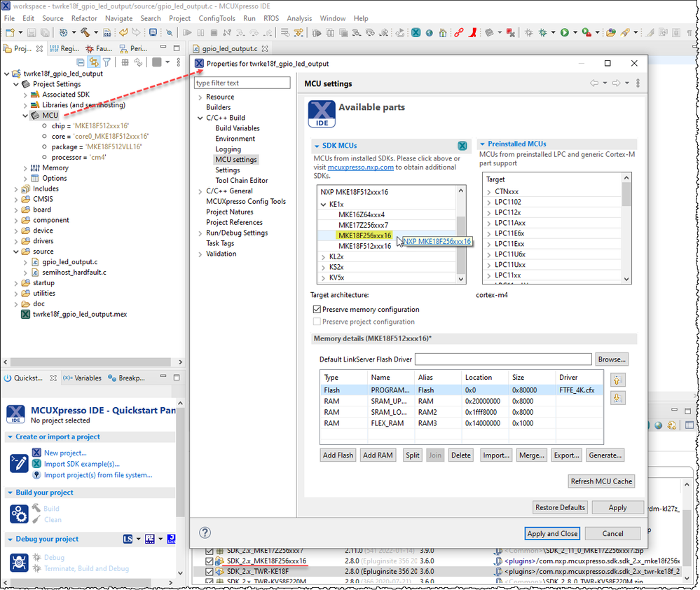Image resolution: width=700 pixels, height=590 pixels.
Task: Select the Flash PROGRAM... row in memory table
Action: pos(461,390)
